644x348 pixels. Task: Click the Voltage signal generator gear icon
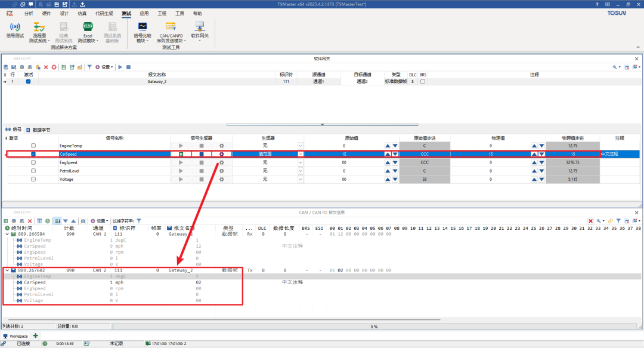click(222, 179)
